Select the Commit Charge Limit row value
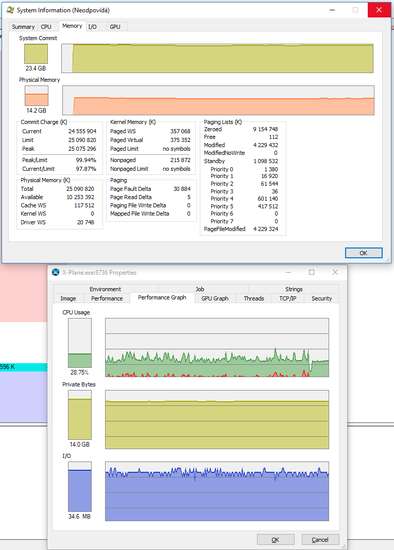Image resolution: width=394 pixels, height=550 pixels. (82, 140)
